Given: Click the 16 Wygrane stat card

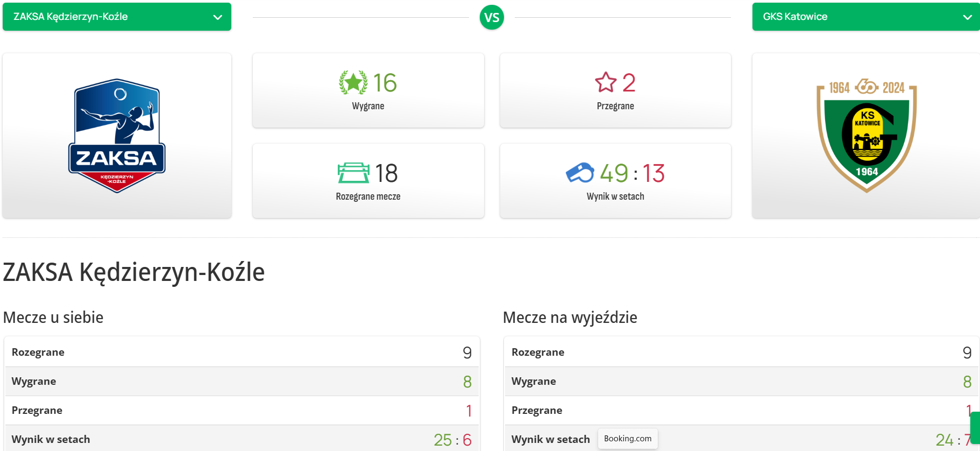Looking at the screenshot, I should 368,90.
